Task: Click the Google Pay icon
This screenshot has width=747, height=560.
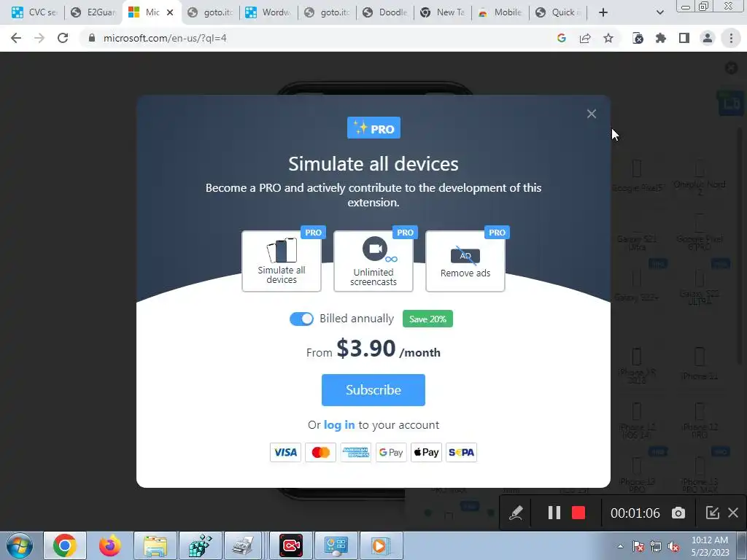Action: click(x=391, y=452)
